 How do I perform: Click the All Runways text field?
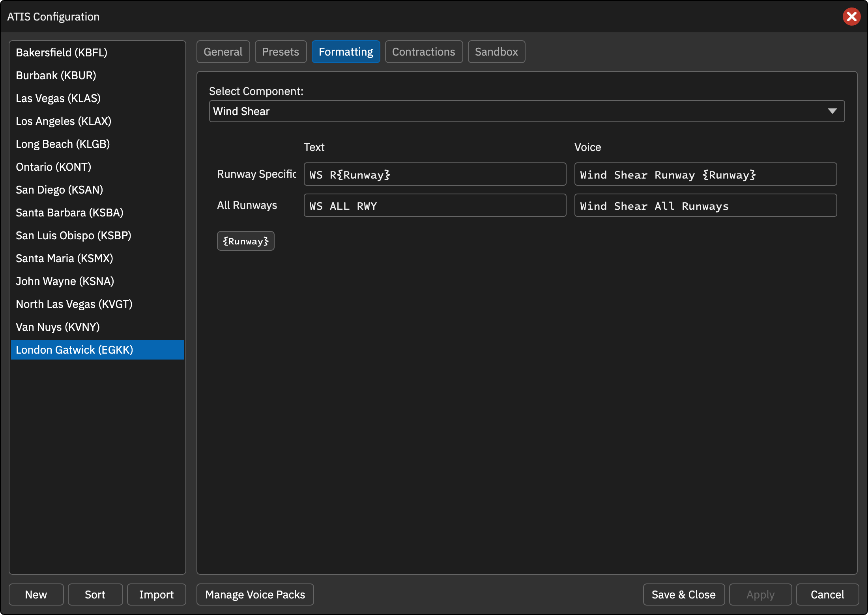(x=435, y=205)
